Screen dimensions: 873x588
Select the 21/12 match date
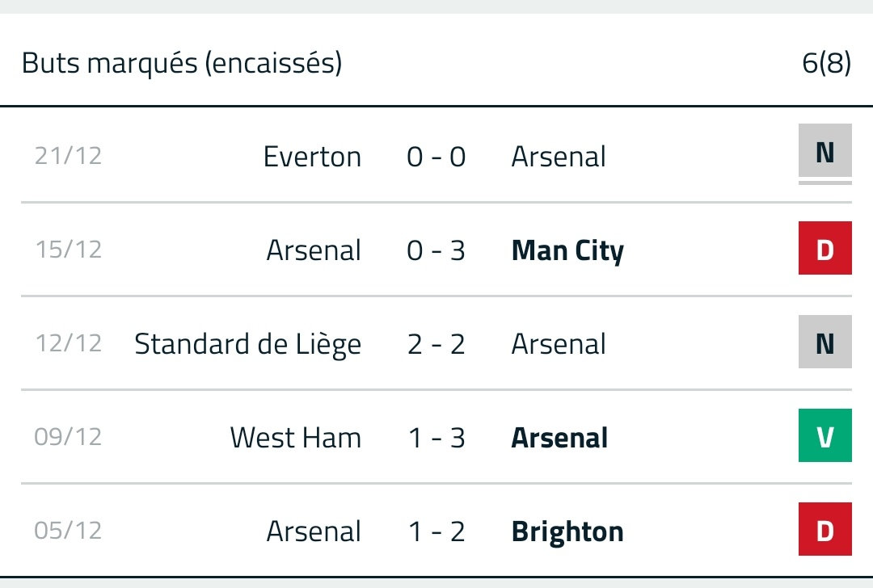click(x=68, y=156)
